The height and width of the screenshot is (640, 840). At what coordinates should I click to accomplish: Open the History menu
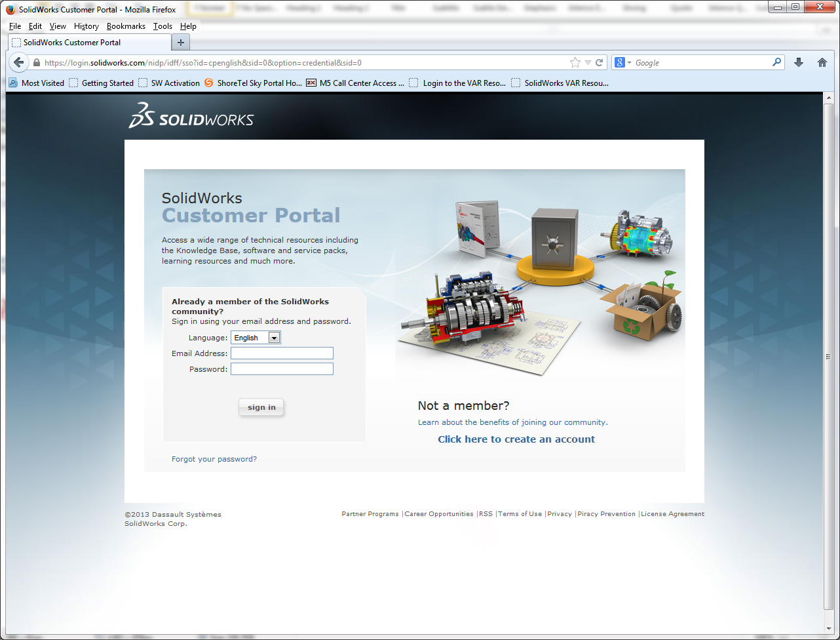tap(86, 26)
